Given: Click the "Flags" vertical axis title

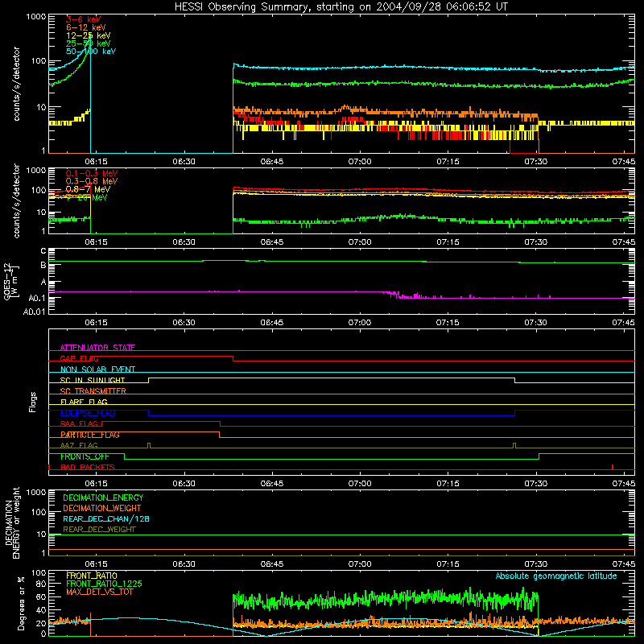Looking at the screenshot, I should click(33, 402).
